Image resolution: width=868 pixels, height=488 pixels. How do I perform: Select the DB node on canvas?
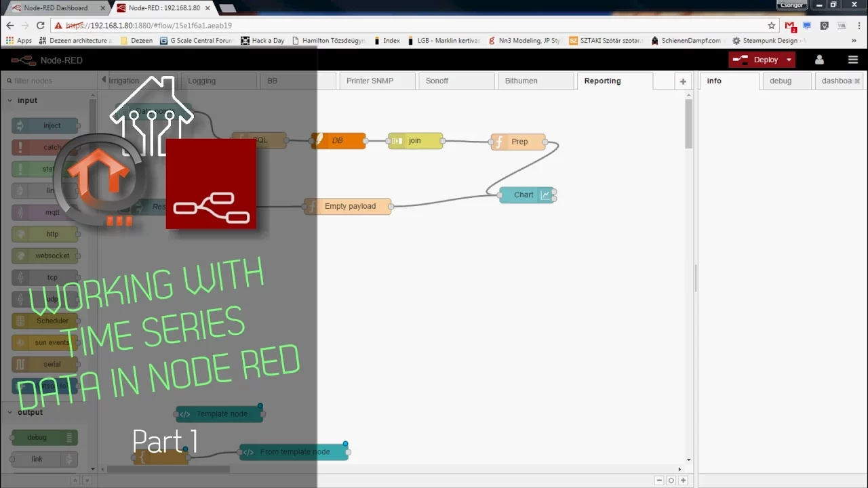(x=338, y=141)
